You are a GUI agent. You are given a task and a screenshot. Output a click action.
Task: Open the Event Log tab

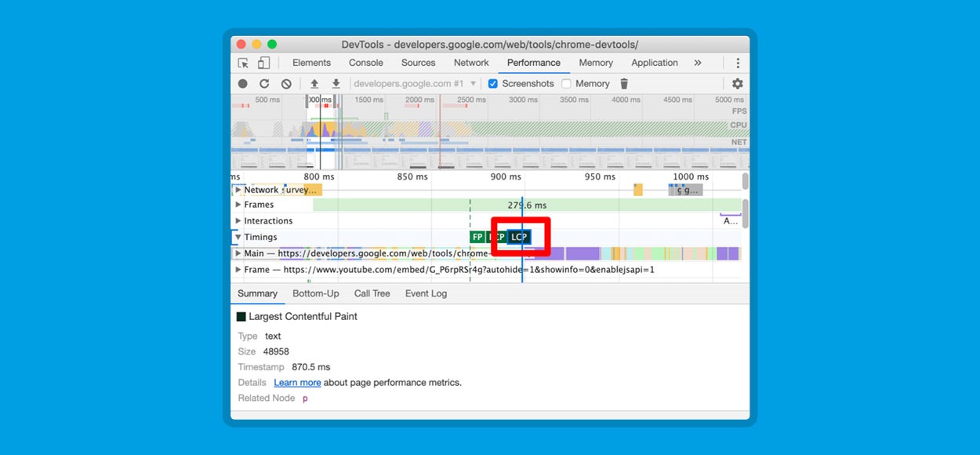(426, 293)
